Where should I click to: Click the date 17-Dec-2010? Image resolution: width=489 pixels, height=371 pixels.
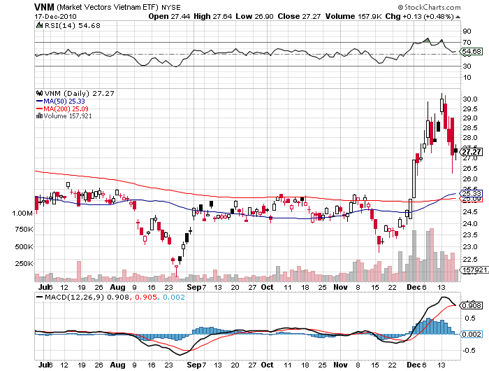pos(55,16)
